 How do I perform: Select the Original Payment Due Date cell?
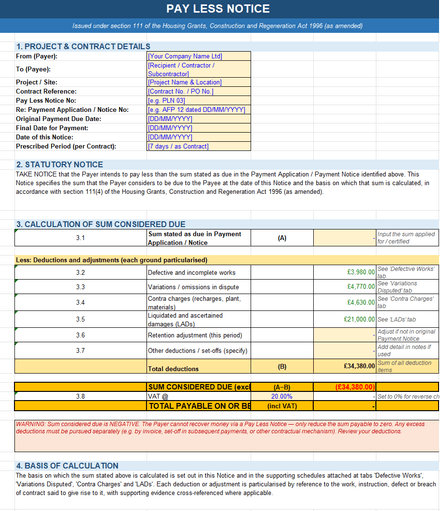(199, 119)
